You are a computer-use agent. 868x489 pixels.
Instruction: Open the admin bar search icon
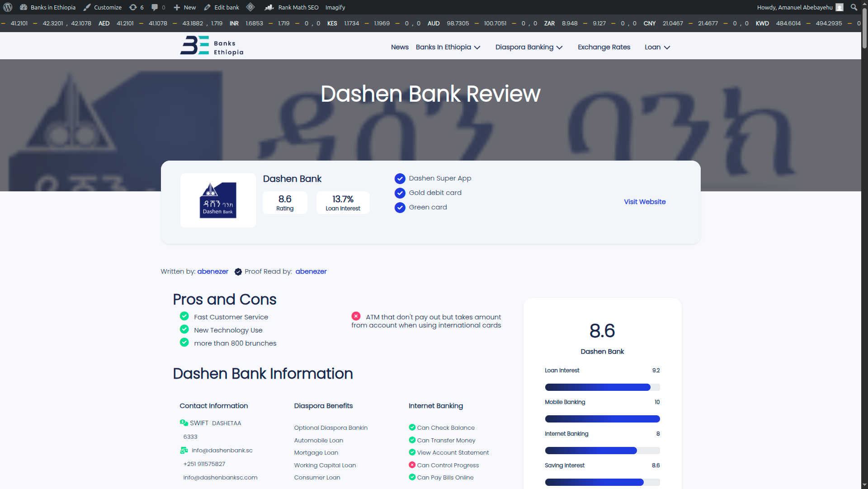pos(854,7)
